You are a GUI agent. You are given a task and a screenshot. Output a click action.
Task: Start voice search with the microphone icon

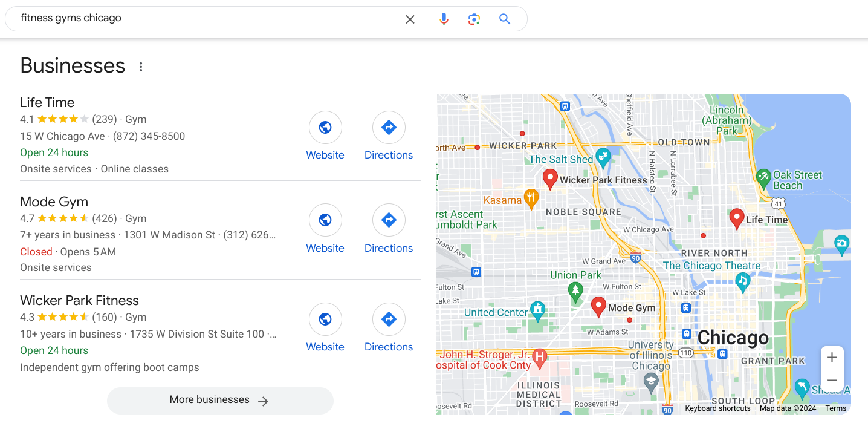pyautogui.click(x=444, y=19)
